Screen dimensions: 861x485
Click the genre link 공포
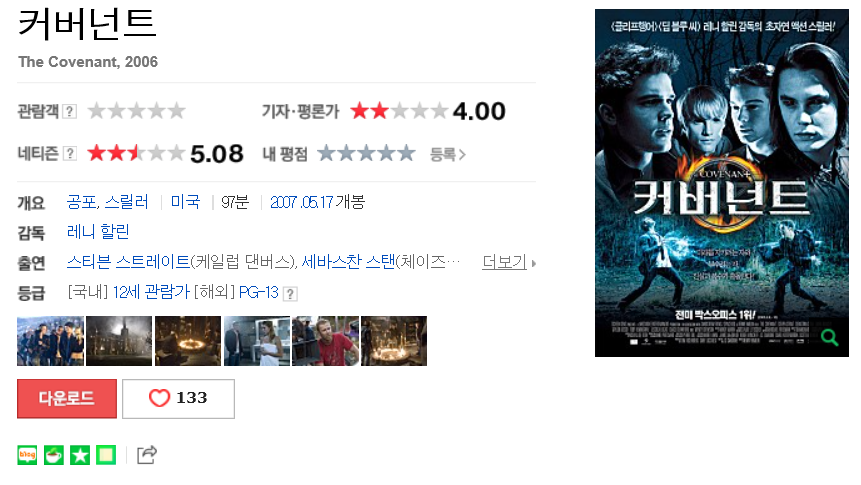(x=81, y=202)
